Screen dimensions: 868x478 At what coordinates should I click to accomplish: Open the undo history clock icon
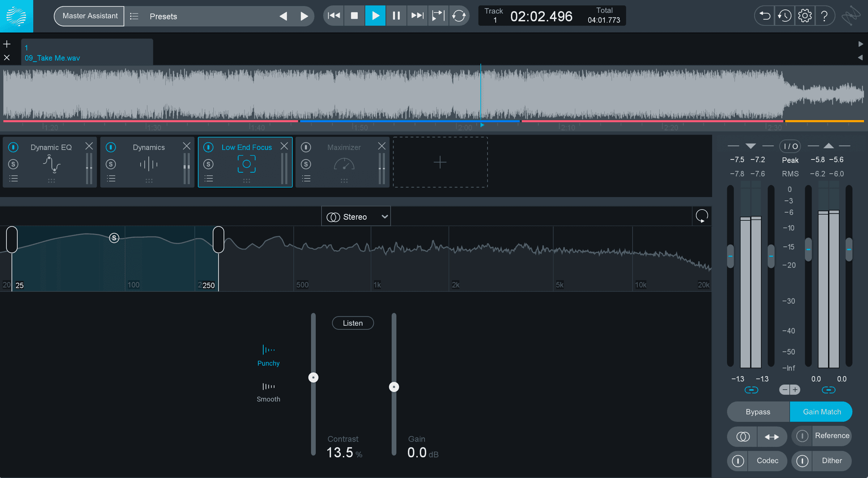tap(784, 16)
